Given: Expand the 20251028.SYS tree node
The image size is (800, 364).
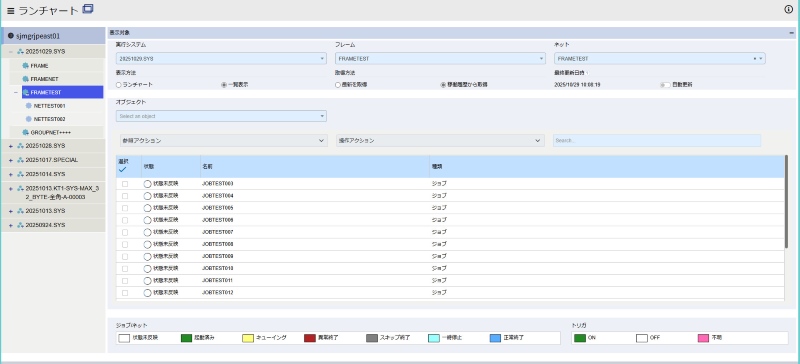Looking at the screenshot, I should pyautogui.click(x=11, y=146).
